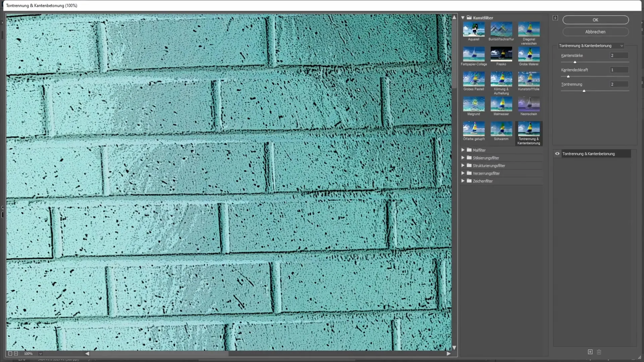This screenshot has width=644, height=362.
Task: Choose the Körnung & Aufhellung filter
Action: [501, 79]
